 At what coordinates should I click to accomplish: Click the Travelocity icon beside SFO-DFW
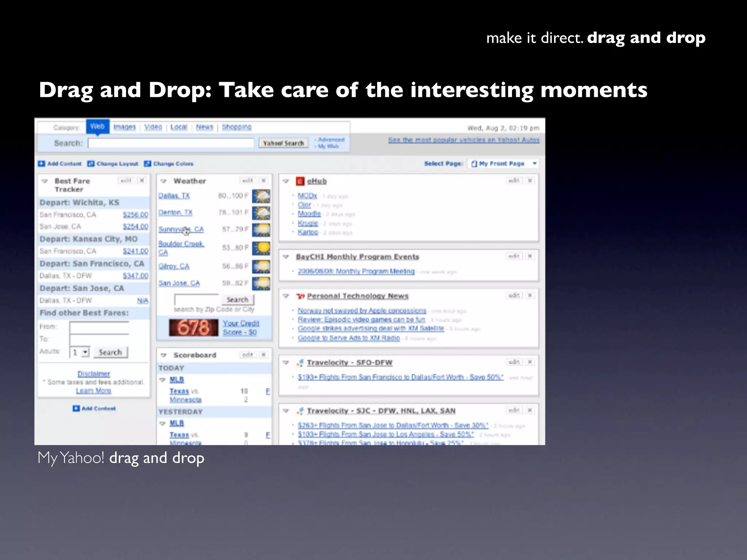300,362
